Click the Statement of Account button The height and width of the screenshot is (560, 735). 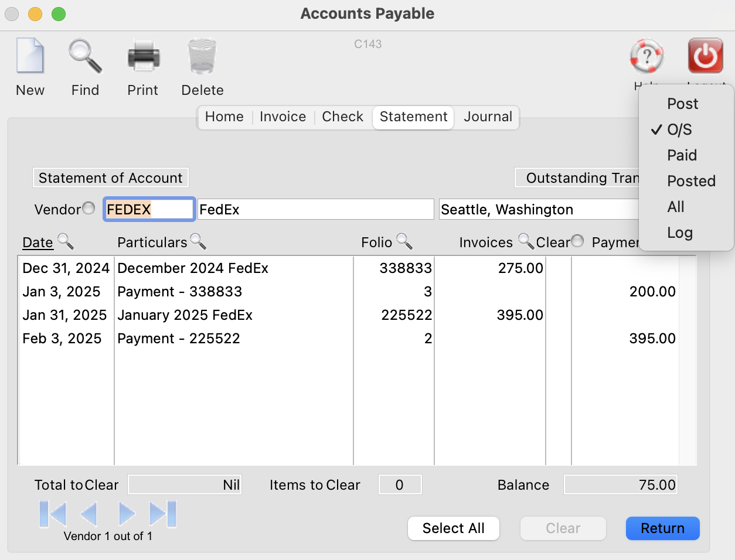tap(111, 177)
